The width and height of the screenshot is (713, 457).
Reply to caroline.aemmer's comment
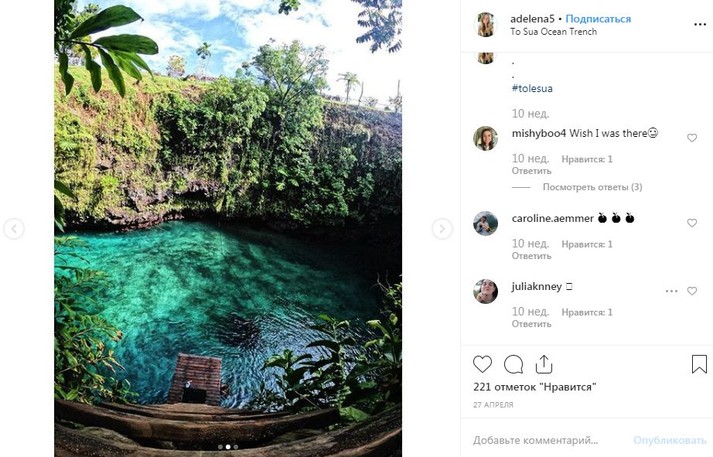[531, 256]
